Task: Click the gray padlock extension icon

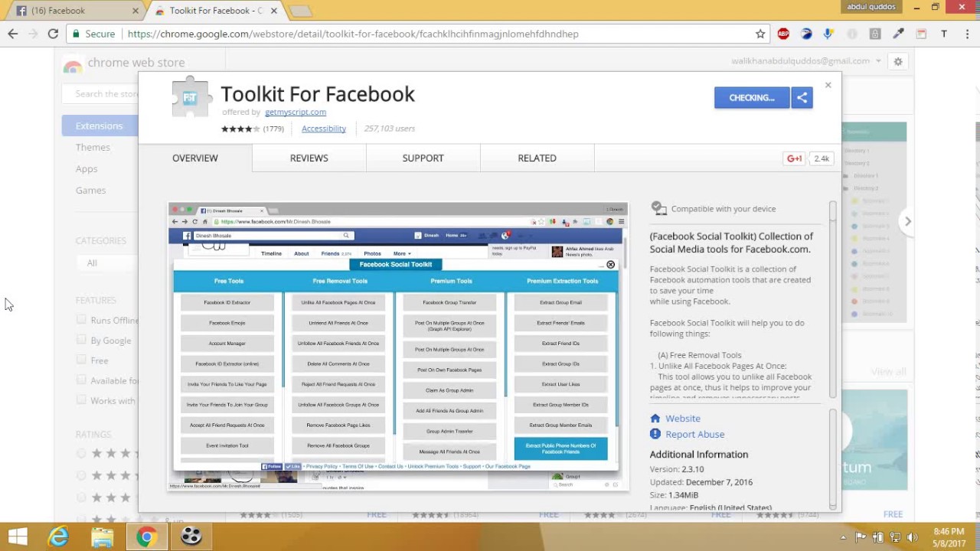Action: coord(875,34)
